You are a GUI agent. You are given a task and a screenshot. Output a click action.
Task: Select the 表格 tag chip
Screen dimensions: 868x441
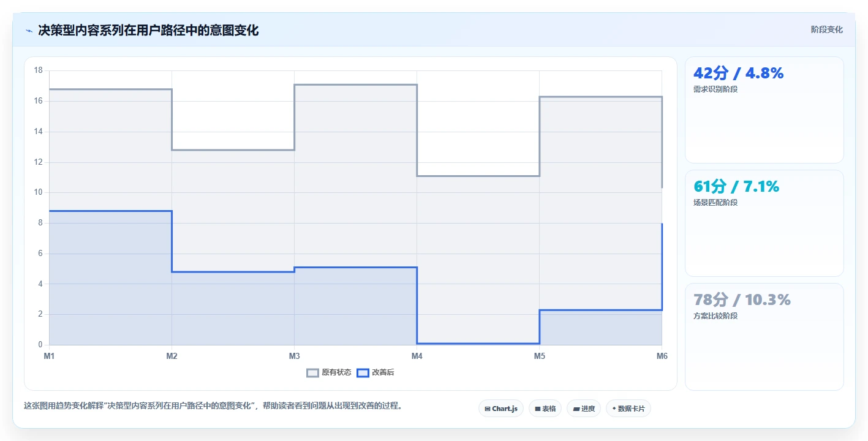click(x=545, y=409)
